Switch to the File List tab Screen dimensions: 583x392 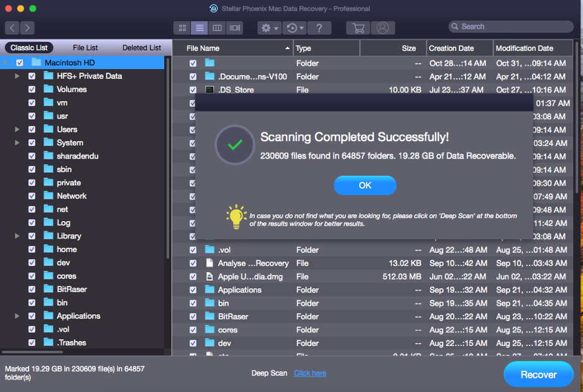(x=85, y=48)
